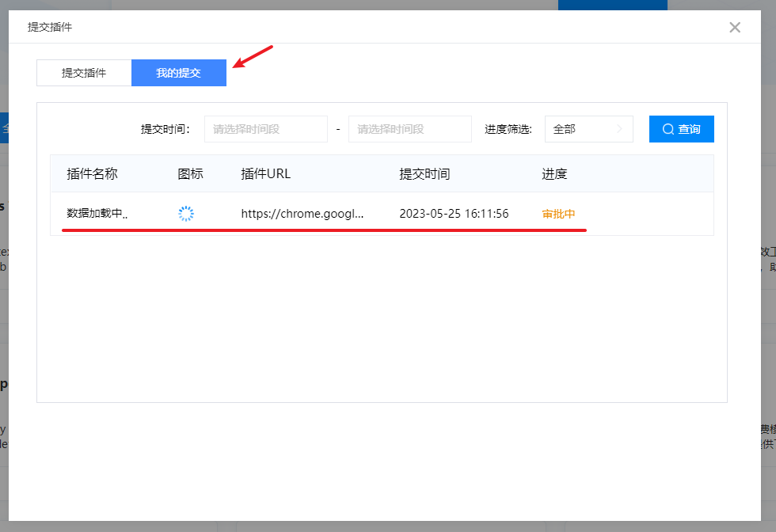Click the orange 审批中 status
Screen dimensions: 776x532
pyautogui.click(x=558, y=214)
